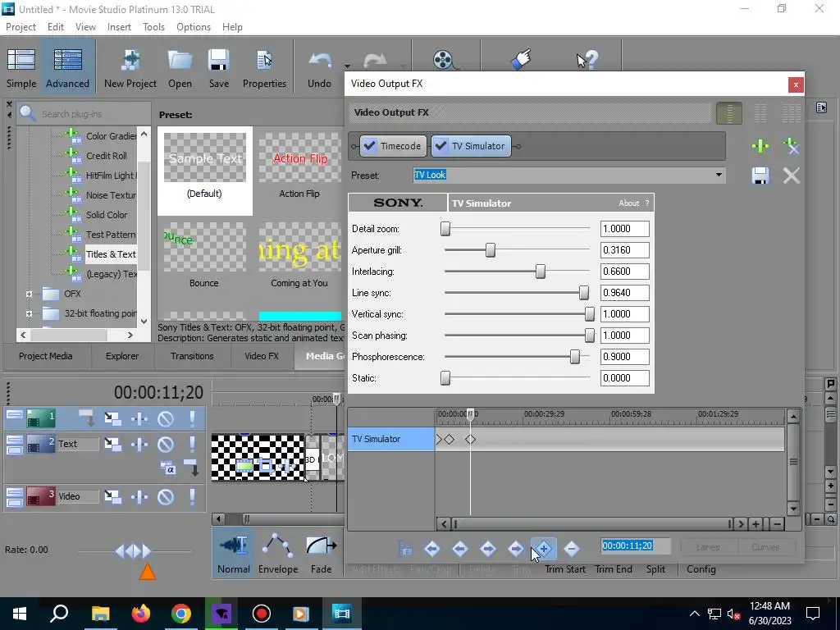Solo track 1 with exclamation icon
Screen dimensions: 840x630
click(192, 418)
